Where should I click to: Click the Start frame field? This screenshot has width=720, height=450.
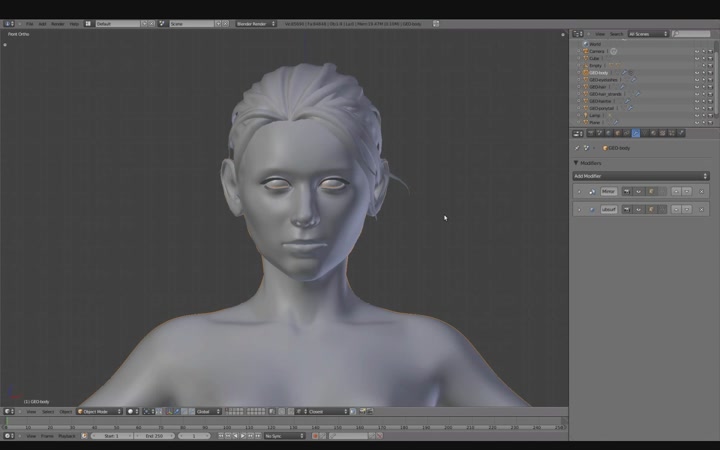[112, 436]
